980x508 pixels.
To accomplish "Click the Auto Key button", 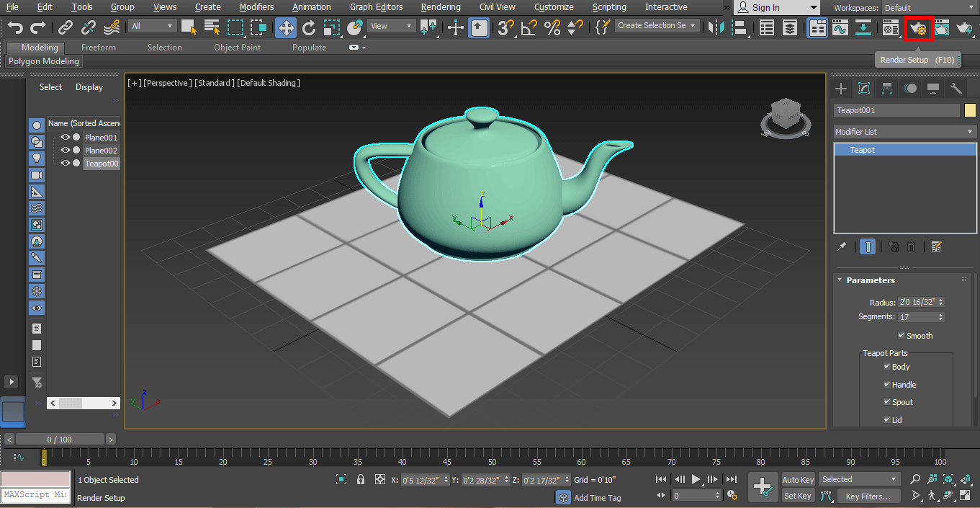I will (x=798, y=480).
